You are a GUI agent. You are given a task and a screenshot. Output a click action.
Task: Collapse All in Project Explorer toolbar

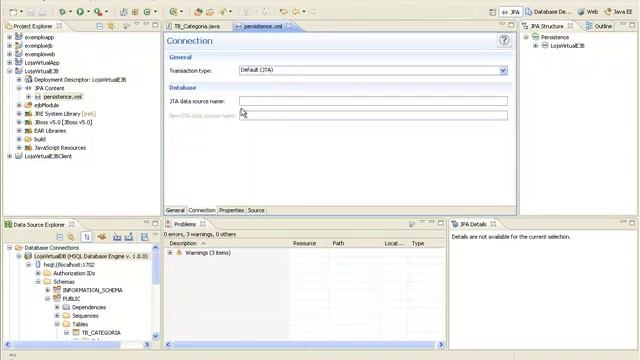(x=99, y=26)
